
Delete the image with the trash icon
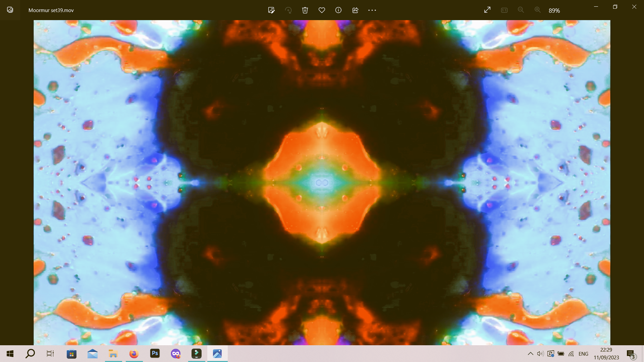[305, 10]
